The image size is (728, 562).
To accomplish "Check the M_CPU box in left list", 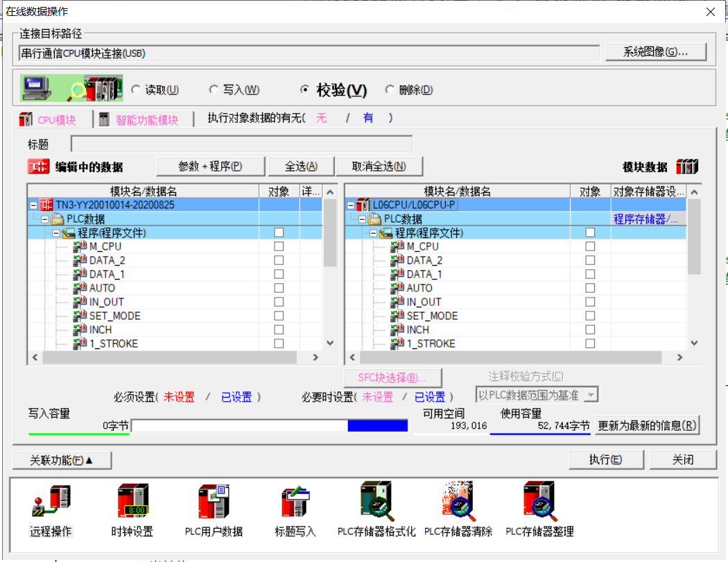I will pos(279,246).
